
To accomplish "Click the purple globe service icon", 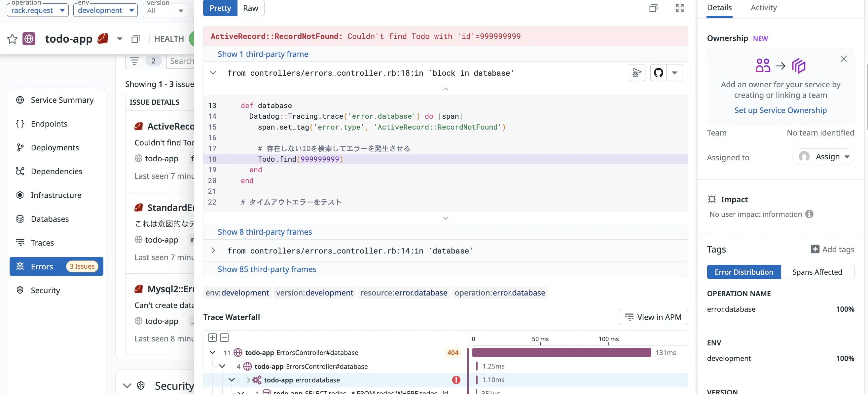I will [29, 39].
